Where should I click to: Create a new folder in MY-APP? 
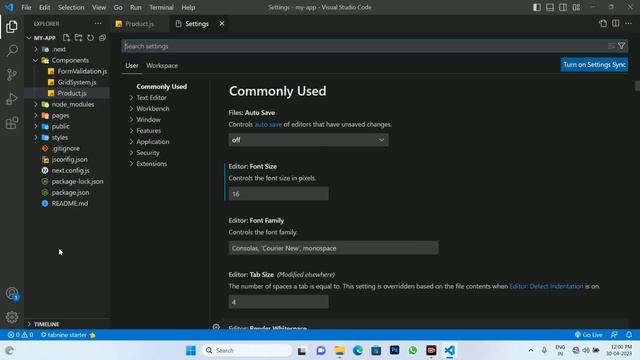pyautogui.click(x=78, y=38)
